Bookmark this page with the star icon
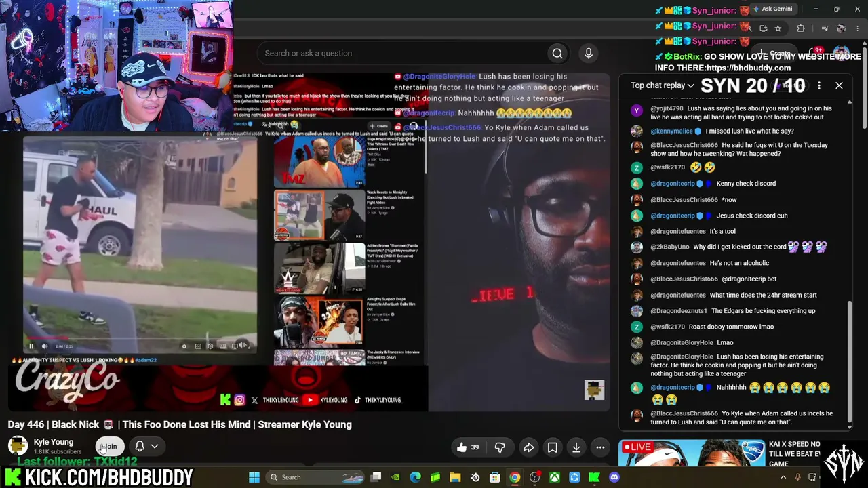 (778, 28)
